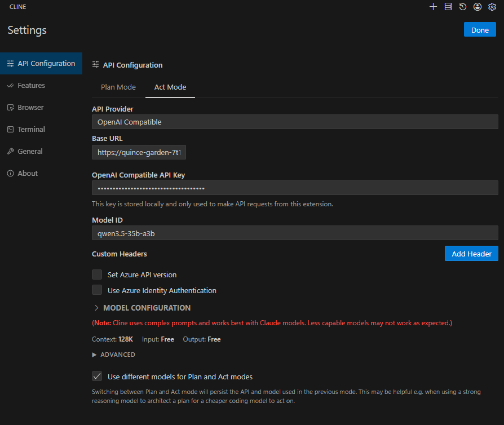Click the Settings page title
Screen dimensions: 504x425
click(x=27, y=30)
